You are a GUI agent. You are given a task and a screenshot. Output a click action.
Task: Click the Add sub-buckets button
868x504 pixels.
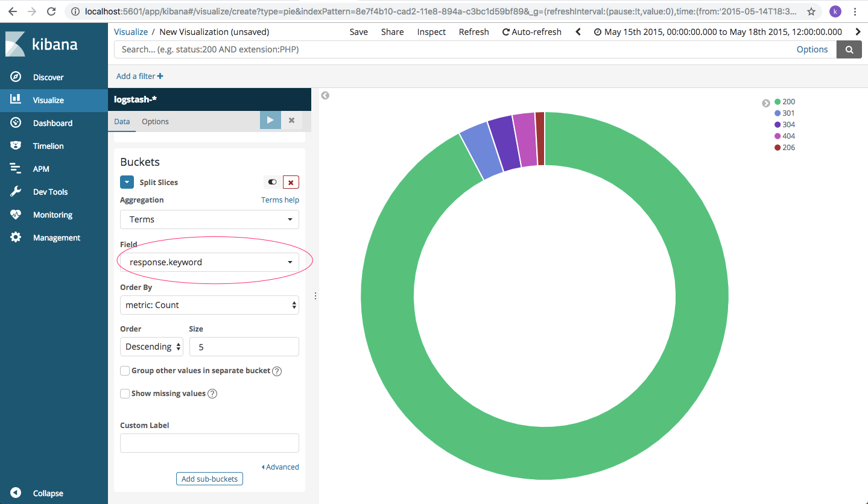click(209, 478)
